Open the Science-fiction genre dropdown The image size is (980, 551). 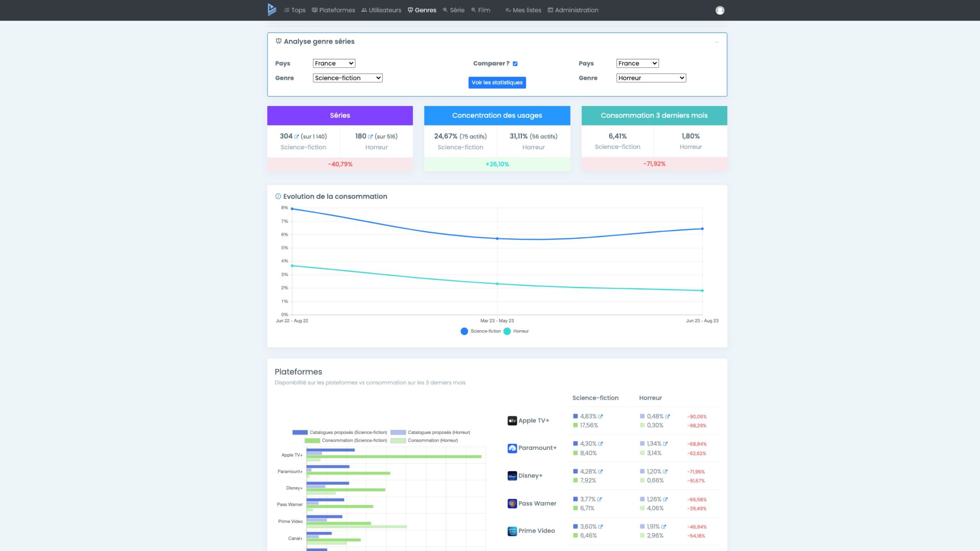[x=347, y=78]
